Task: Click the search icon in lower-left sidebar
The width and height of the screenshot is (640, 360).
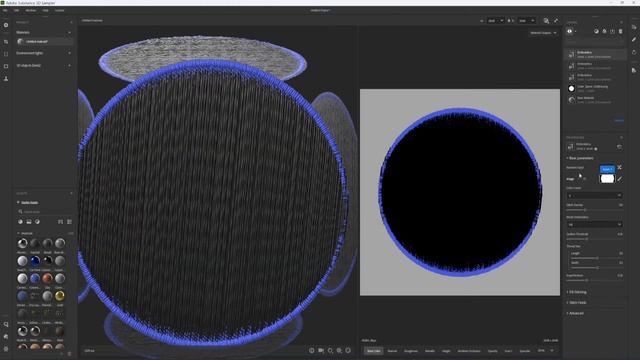Action: click(6, 324)
